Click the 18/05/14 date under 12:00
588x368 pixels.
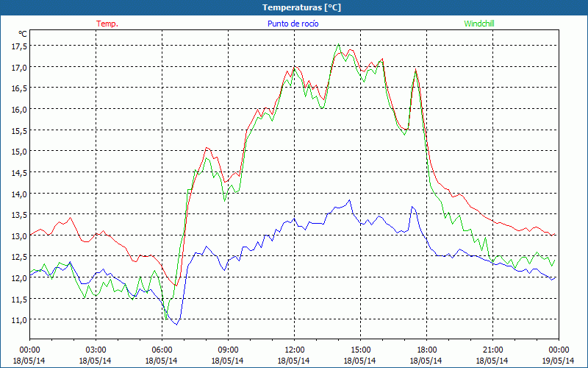point(294,361)
